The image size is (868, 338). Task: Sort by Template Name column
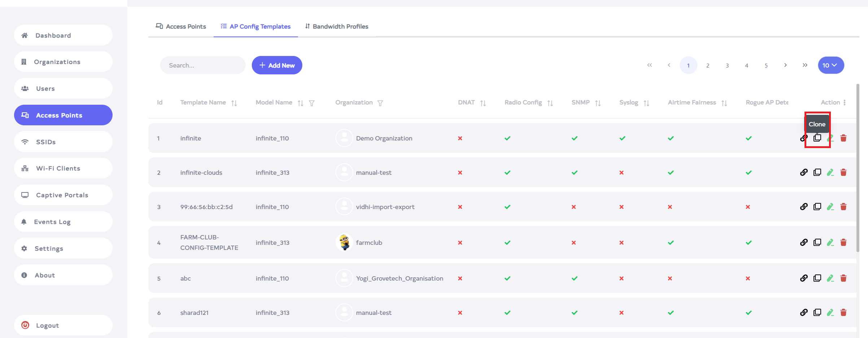point(234,103)
